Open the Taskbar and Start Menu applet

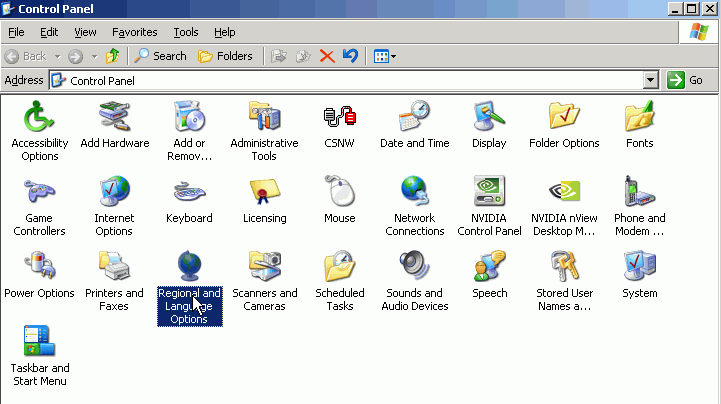click(x=39, y=343)
